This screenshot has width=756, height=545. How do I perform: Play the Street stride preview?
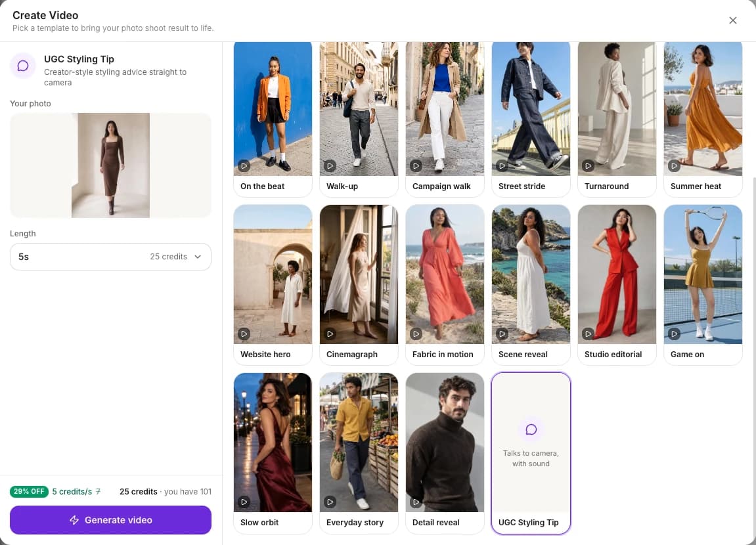502,165
